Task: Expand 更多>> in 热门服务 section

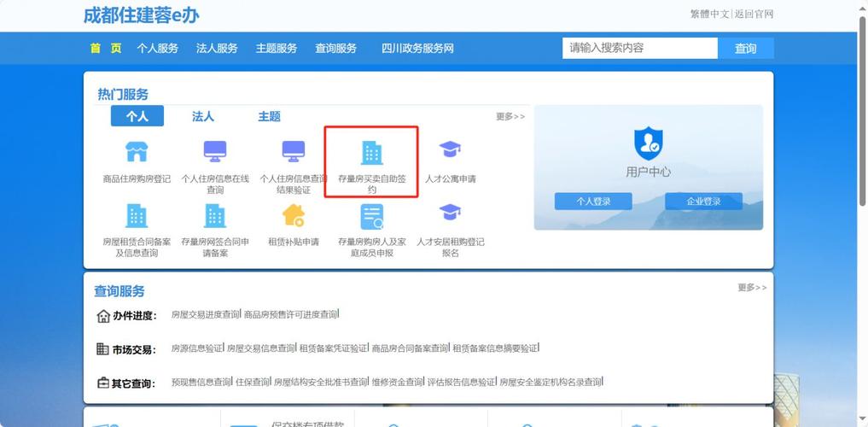Action: pyautogui.click(x=510, y=117)
